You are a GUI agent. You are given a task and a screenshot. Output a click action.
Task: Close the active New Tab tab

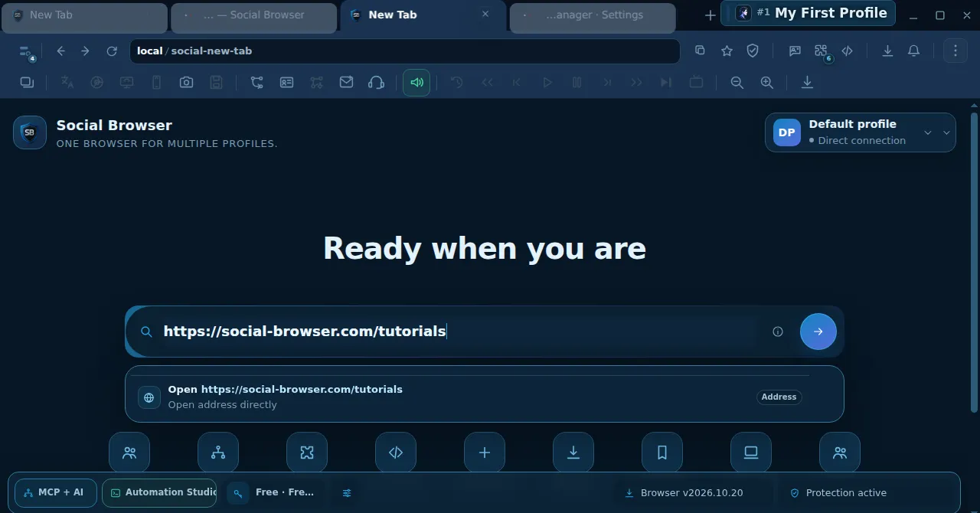tap(485, 14)
